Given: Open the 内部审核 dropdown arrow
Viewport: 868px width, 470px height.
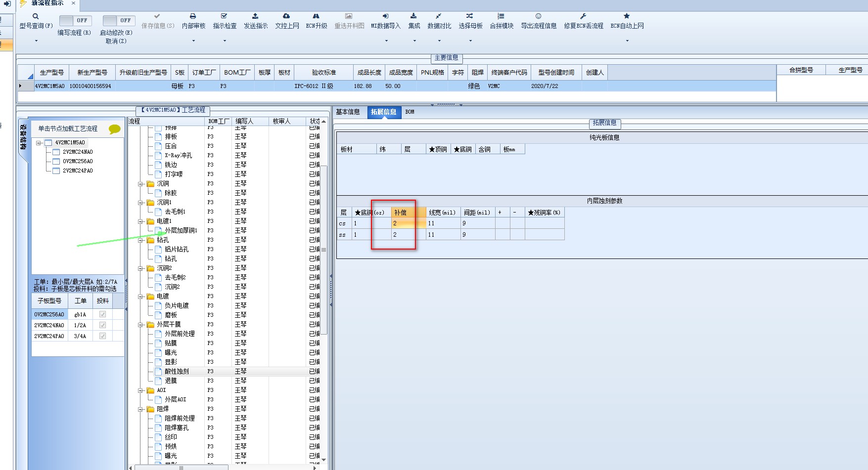Looking at the screenshot, I should point(193,41).
